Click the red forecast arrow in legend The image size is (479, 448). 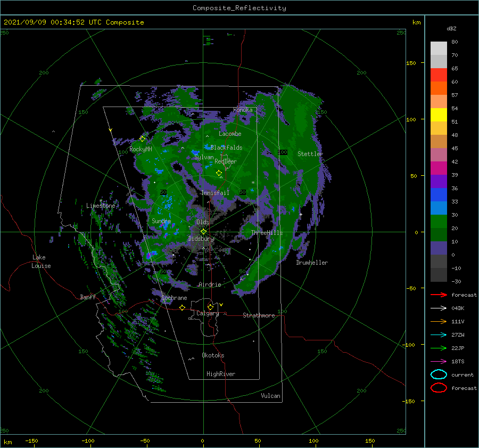(439, 295)
